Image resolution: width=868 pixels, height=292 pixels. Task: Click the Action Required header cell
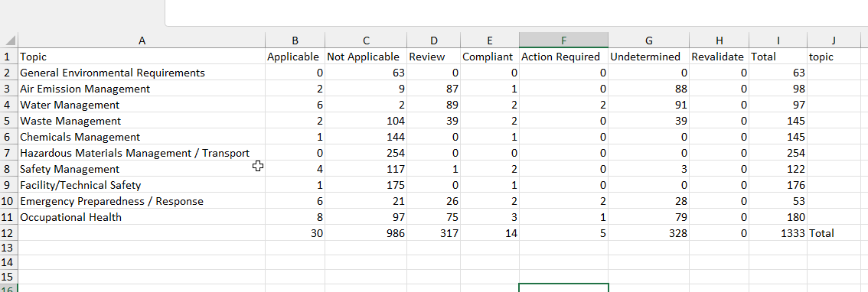click(x=563, y=57)
